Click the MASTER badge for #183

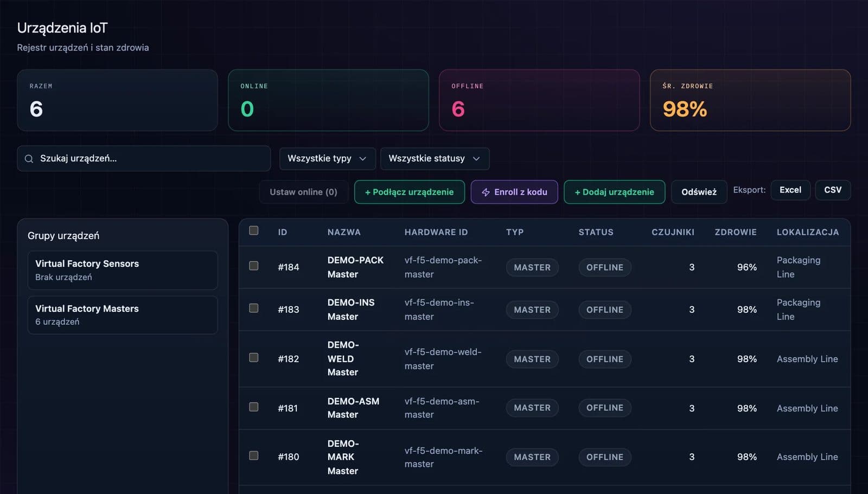coord(532,310)
